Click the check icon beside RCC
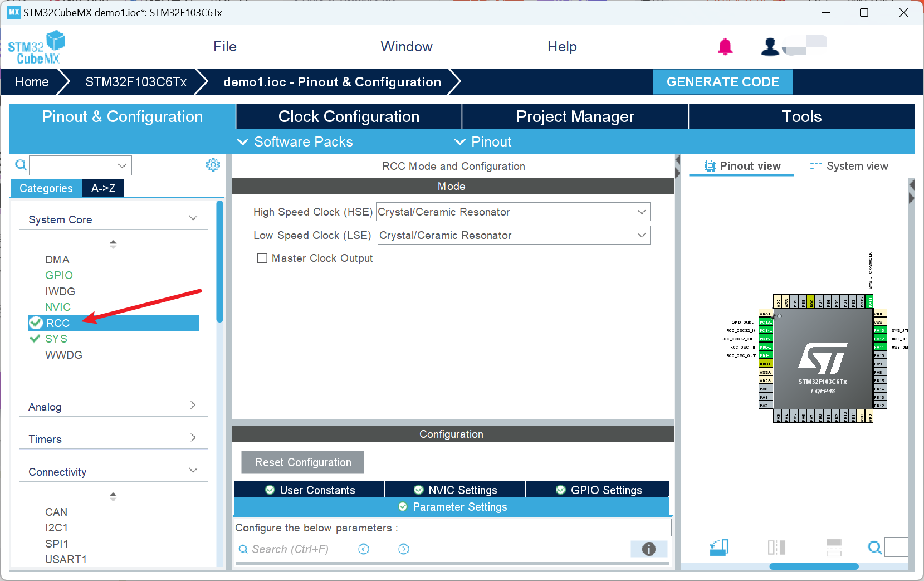Screen dimensions: 924x581 pyautogui.click(x=36, y=323)
